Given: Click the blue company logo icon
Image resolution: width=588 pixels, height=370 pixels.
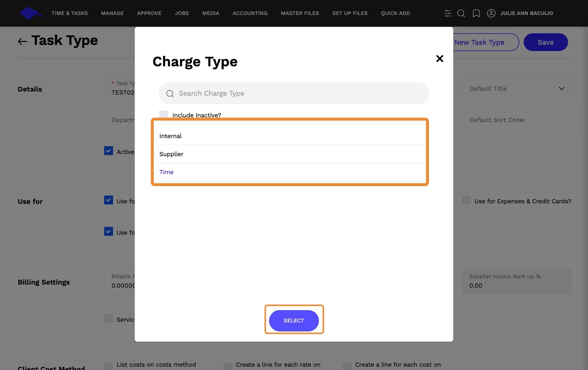Looking at the screenshot, I should pos(31,13).
